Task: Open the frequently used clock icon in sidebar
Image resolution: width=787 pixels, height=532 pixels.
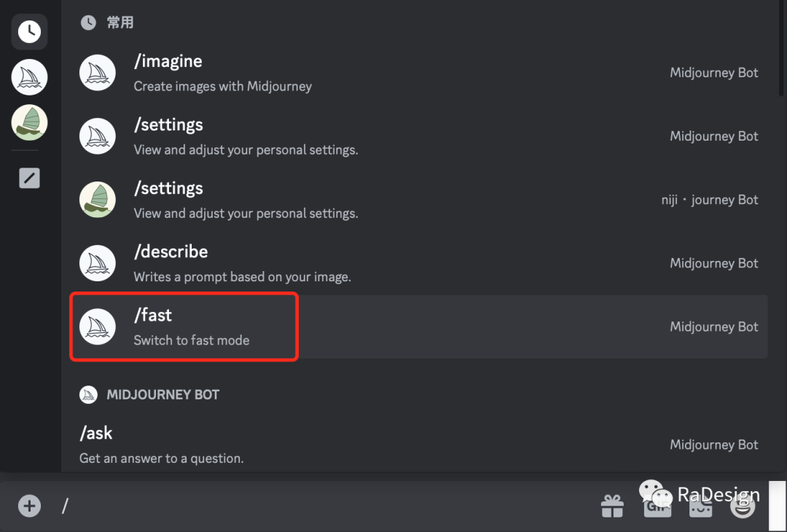Action: pos(29,31)
